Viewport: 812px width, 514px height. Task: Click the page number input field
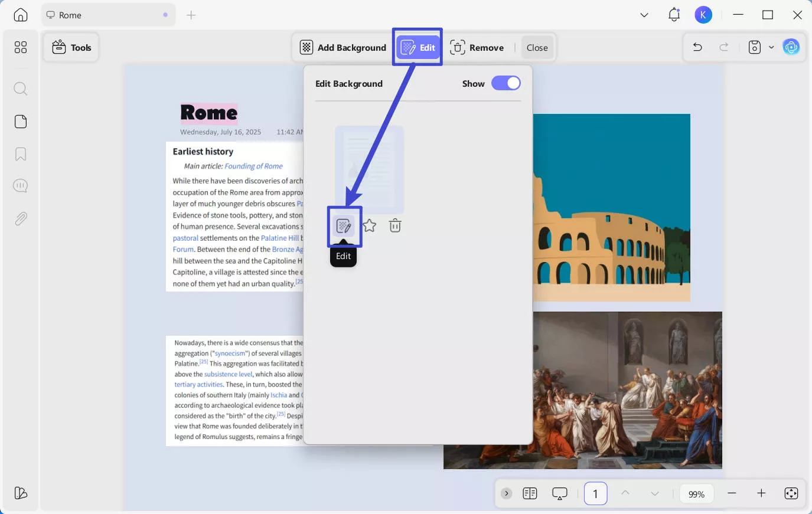(x=595, y=494)
